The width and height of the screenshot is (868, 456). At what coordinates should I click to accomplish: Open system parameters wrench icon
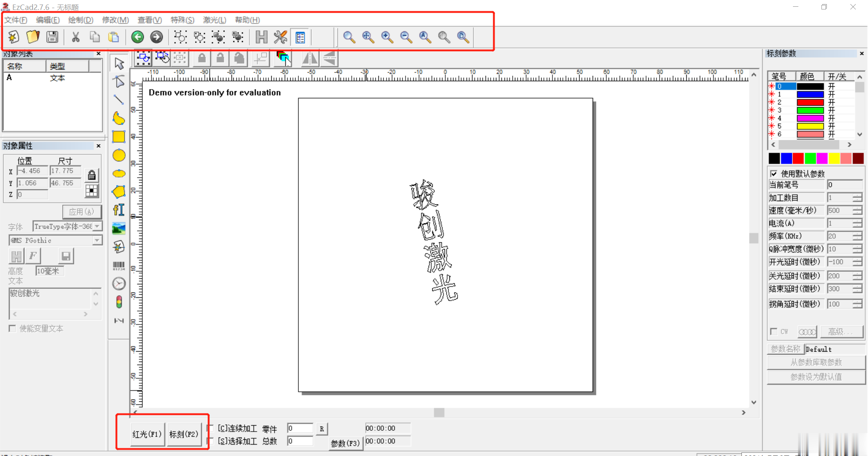pyautogui.click(x=280, y=37)
